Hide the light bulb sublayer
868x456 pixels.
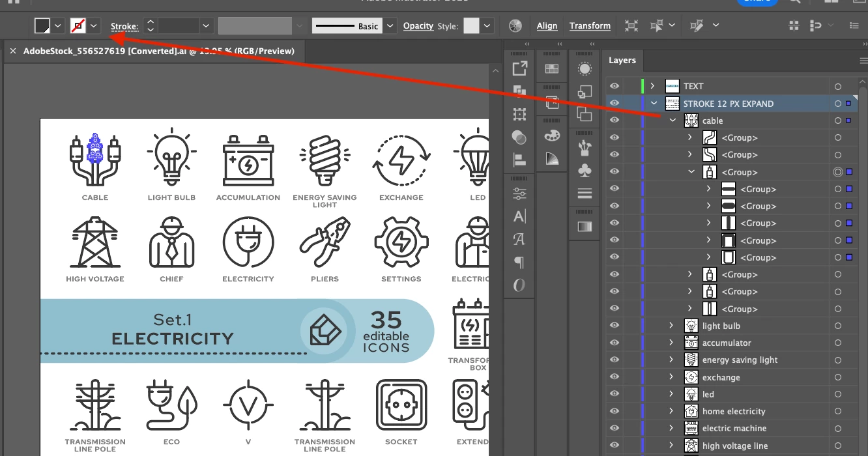point(615,326)
